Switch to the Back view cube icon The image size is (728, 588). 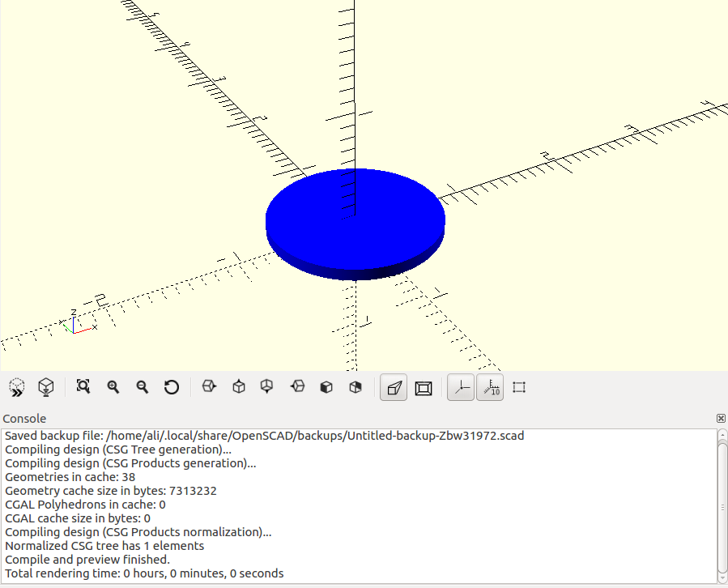(355, 387)
